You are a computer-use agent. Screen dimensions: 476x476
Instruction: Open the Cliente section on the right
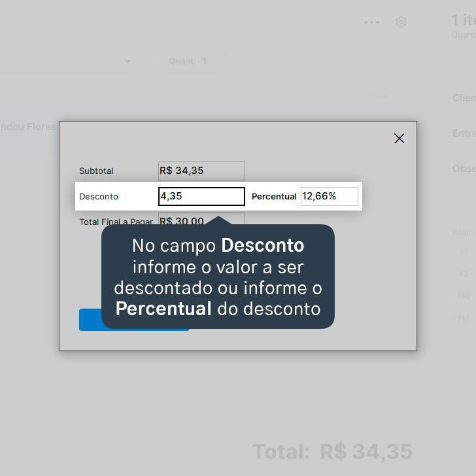click(464, 98)
